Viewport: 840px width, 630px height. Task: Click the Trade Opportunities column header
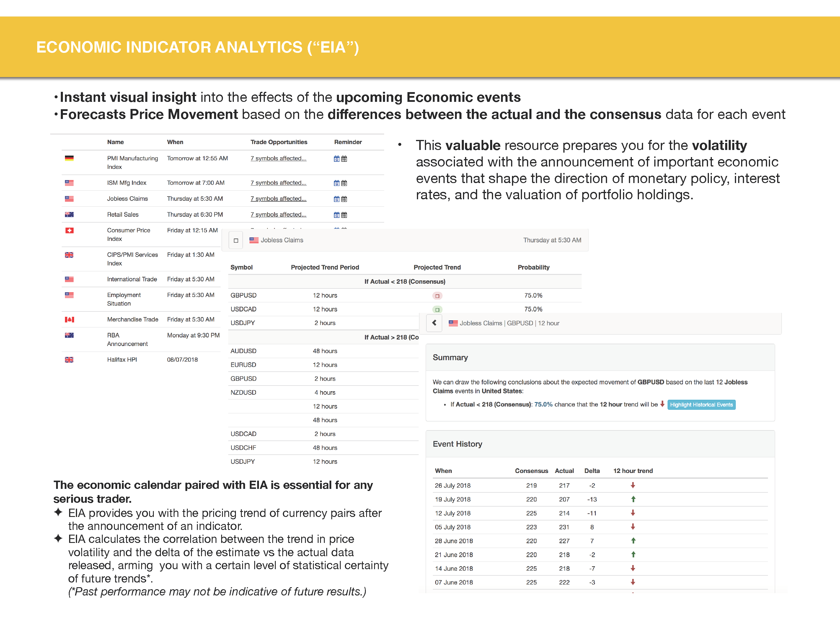[279, 142]
